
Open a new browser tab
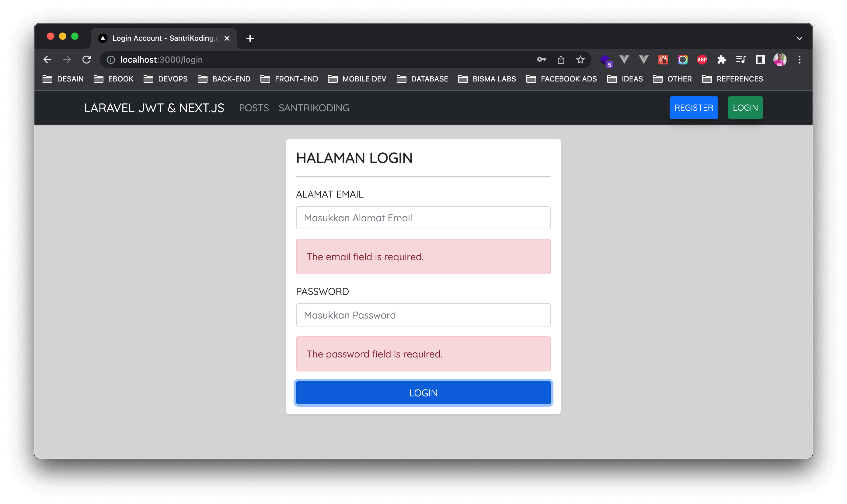click(x=250, y=38)
